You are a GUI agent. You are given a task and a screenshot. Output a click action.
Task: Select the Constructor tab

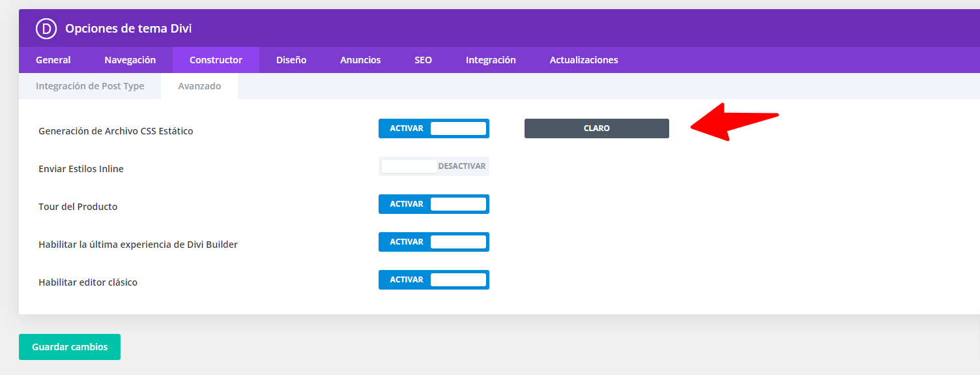pos(216,60)
